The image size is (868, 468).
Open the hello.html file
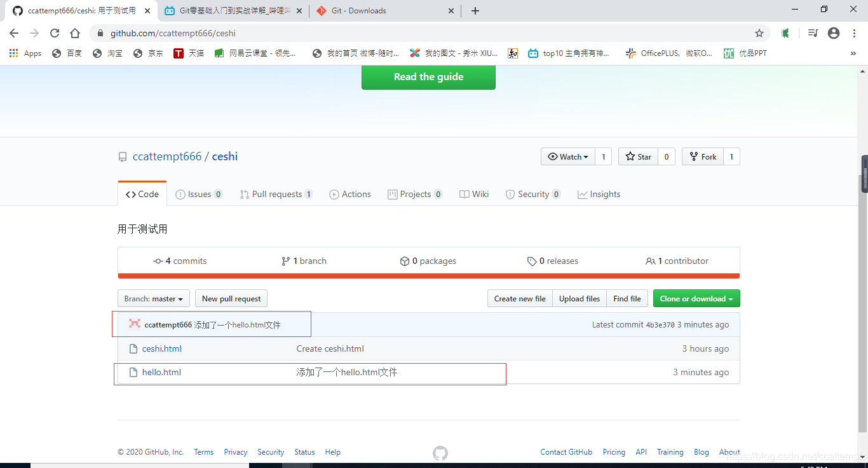161,372
